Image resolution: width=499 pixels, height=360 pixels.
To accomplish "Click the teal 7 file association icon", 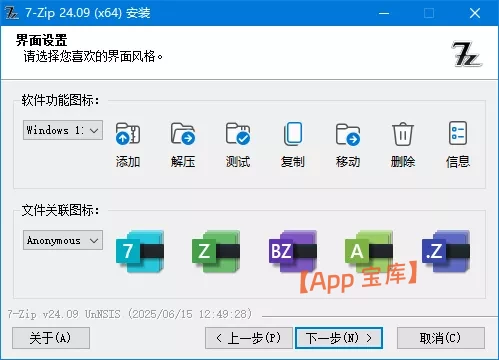I will pos(140,251).
